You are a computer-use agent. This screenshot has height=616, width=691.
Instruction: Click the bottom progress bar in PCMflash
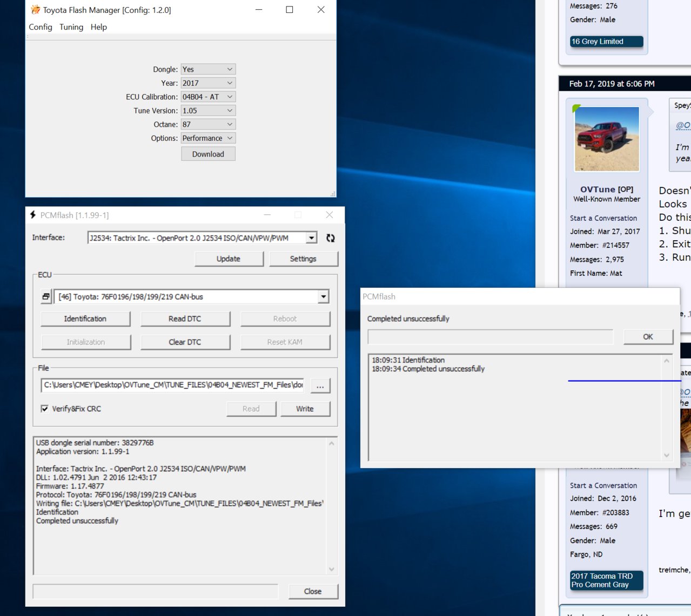pos(156,591)
